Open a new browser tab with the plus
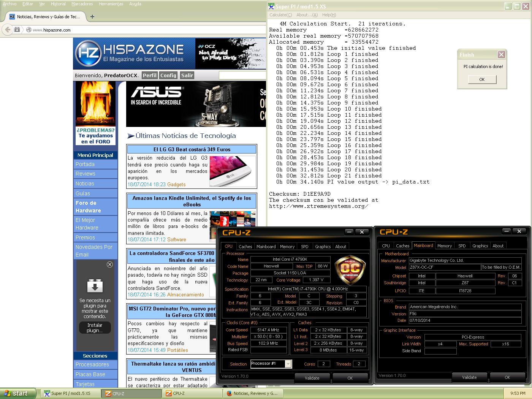The image size is (532, 399). (x=92, y=17)
